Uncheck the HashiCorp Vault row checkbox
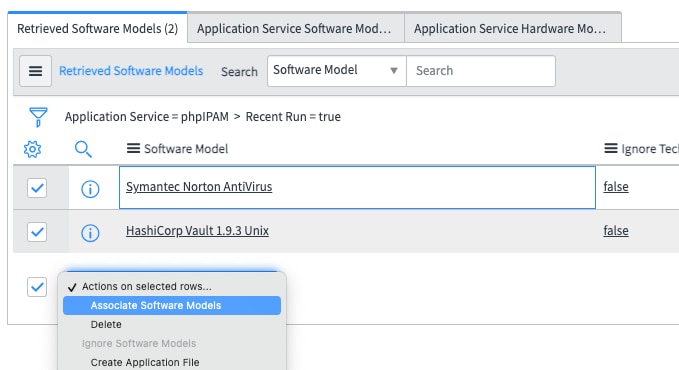Viewport: 679px width, 370px height. 37,232
